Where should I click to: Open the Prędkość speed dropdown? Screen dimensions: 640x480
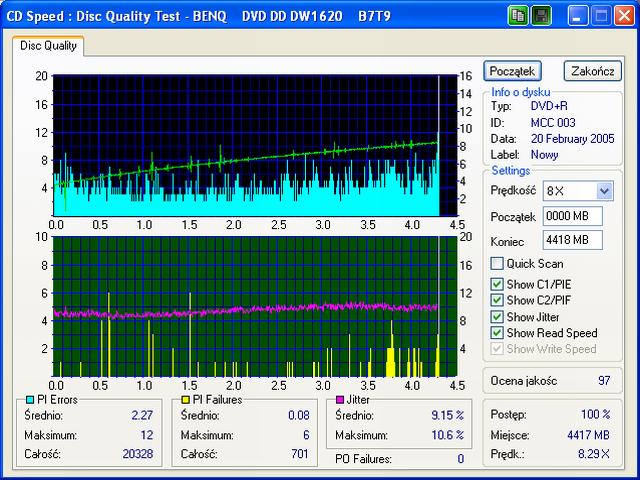tap(604, 191)
